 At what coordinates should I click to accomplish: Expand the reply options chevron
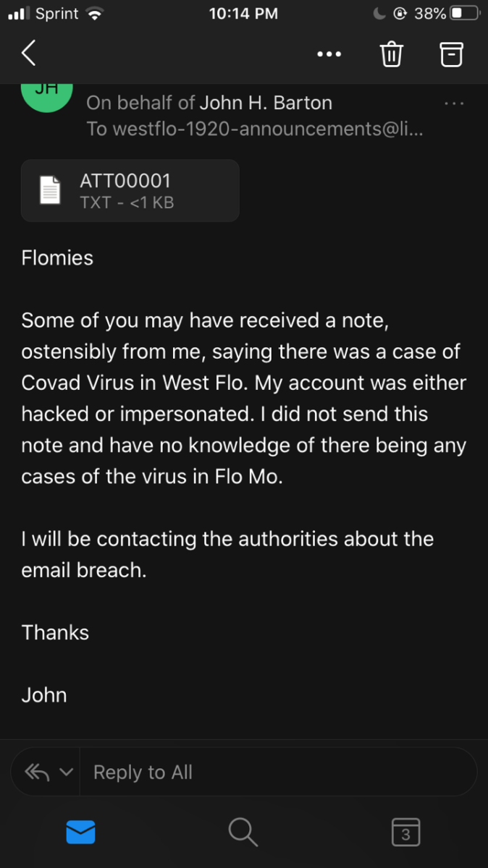[x=66, y=773]
